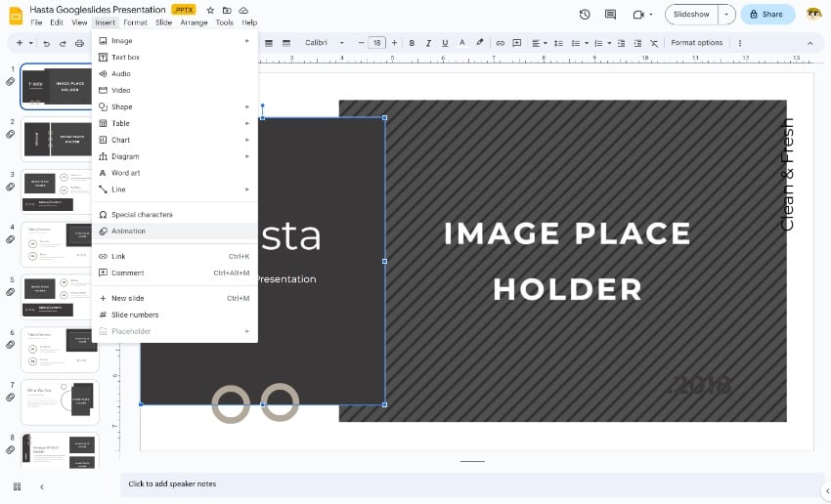Open the Calibri font dropdown
Viewport: 831px width, 504px height.
[325, 43]
